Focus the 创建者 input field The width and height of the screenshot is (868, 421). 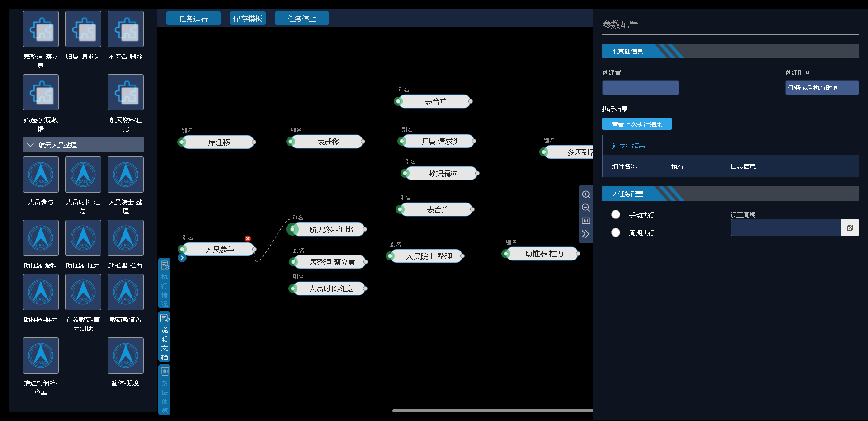(x=640, y=88)
